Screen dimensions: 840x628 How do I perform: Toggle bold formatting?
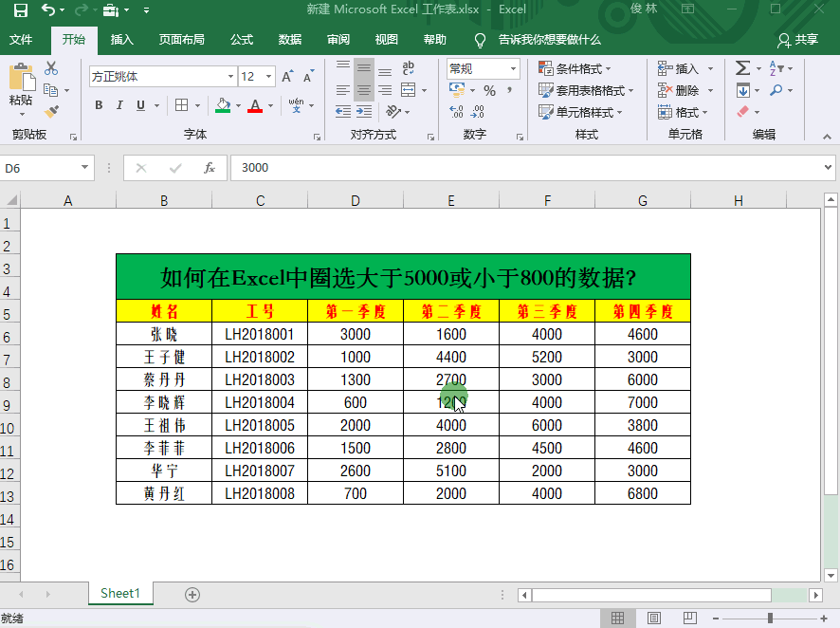99,105
